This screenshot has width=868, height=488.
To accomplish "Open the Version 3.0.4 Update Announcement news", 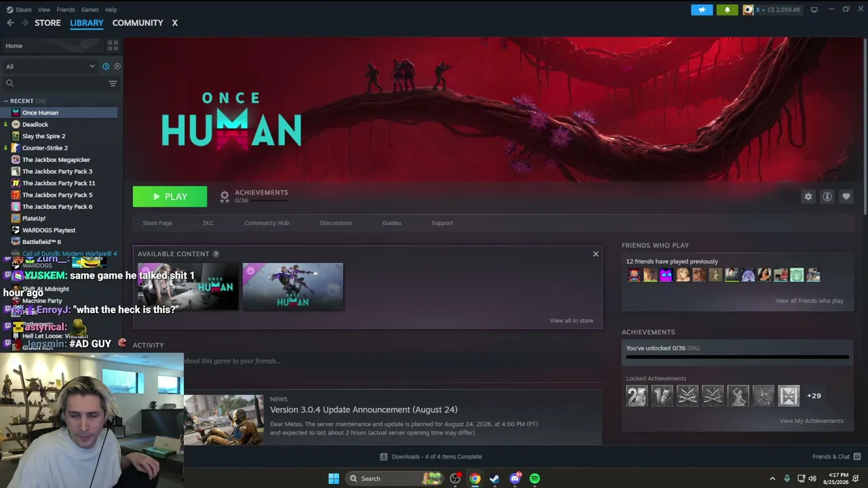I will (x=363, y=410).
